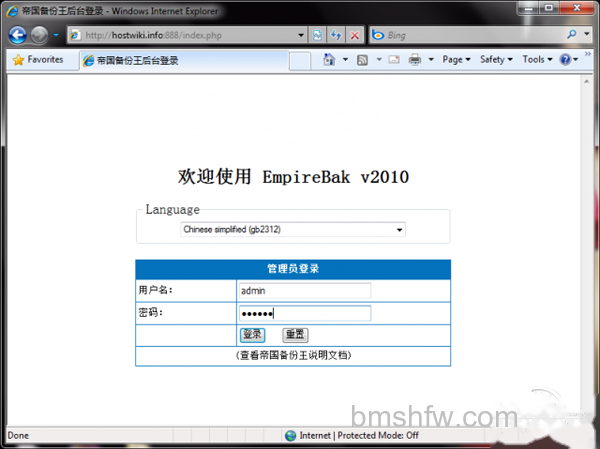Refresh the page with the Refresh icon
Screen dimensions: 600x449
pyautogui.click(x=336, y=35)
